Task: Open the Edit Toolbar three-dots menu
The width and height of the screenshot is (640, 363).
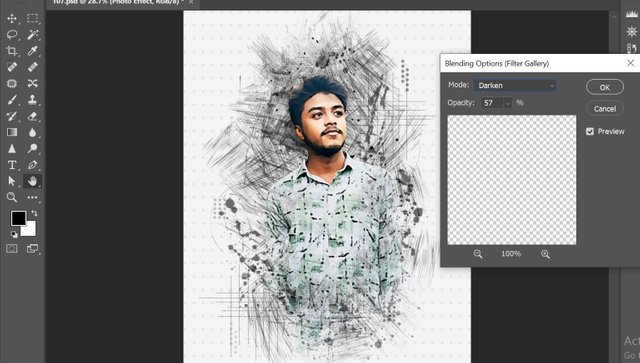Action: click(33, 197)
